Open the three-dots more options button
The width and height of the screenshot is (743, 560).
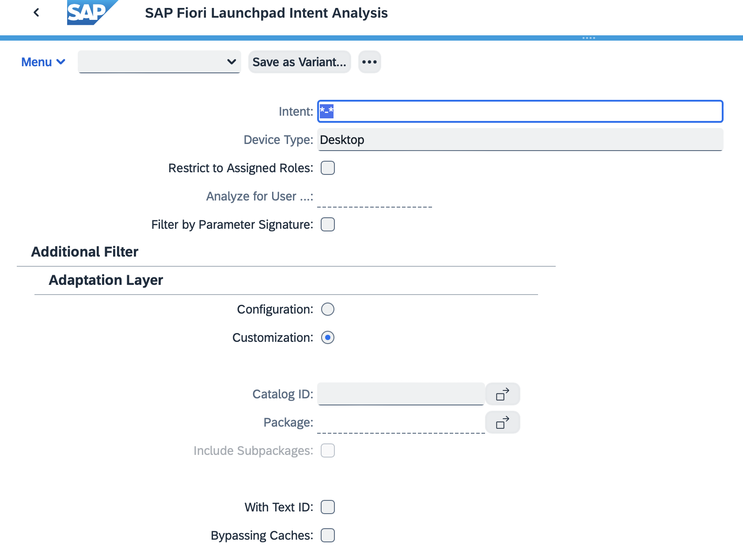pos(369,62)
